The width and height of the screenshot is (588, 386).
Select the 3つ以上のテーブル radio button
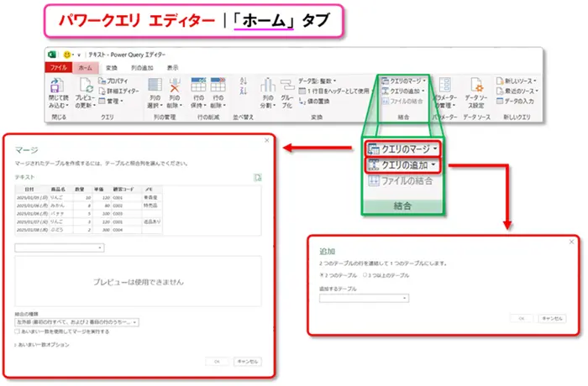pyautogui.click(x=365, y=275)
